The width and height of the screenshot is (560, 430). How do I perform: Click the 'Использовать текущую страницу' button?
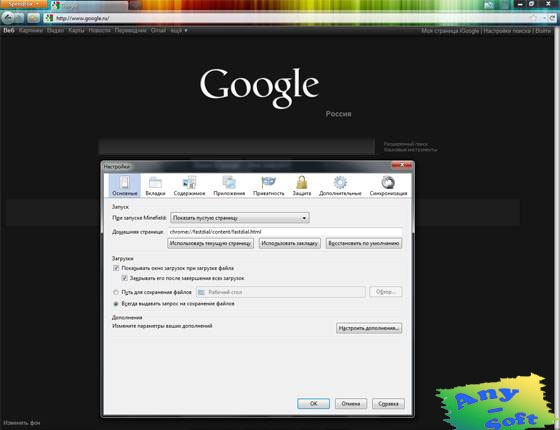(210, 243)
